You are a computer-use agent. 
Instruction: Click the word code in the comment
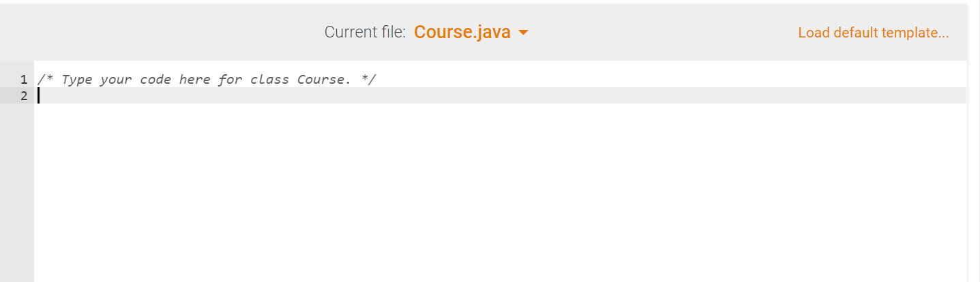pos(155,79)
